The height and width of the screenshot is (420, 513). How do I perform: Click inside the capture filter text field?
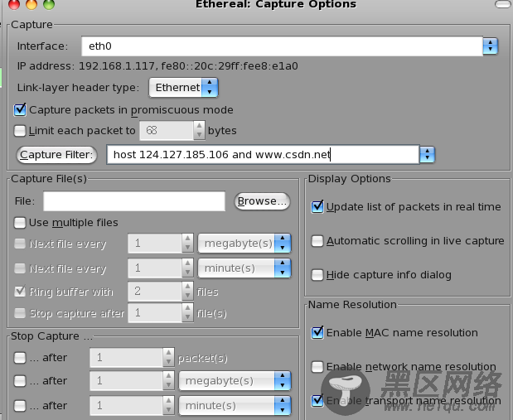coord(263,154)
